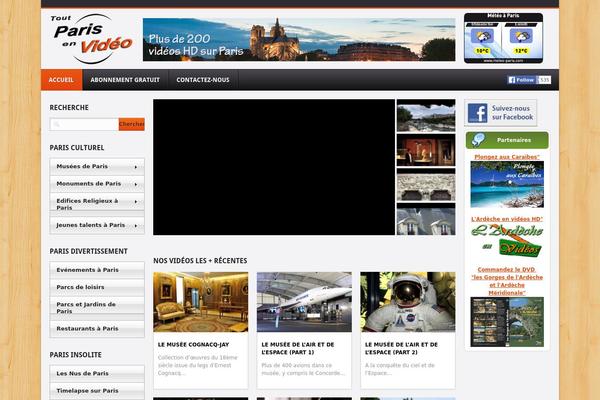
Task: Select Evénements à Paris menu entry
Action: (97, 270)
